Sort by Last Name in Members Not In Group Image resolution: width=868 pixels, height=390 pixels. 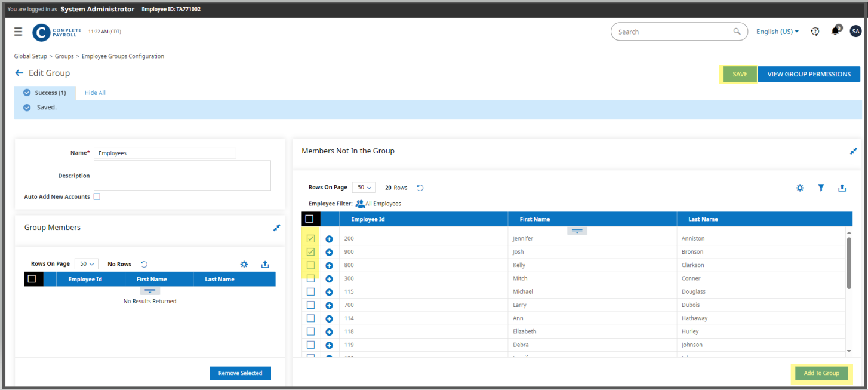(x=703, y=219)
